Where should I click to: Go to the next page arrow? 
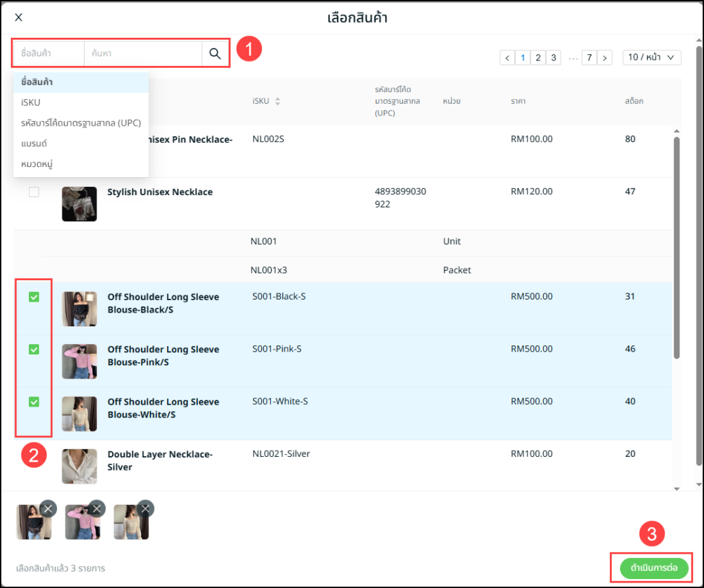pos(604,58)
